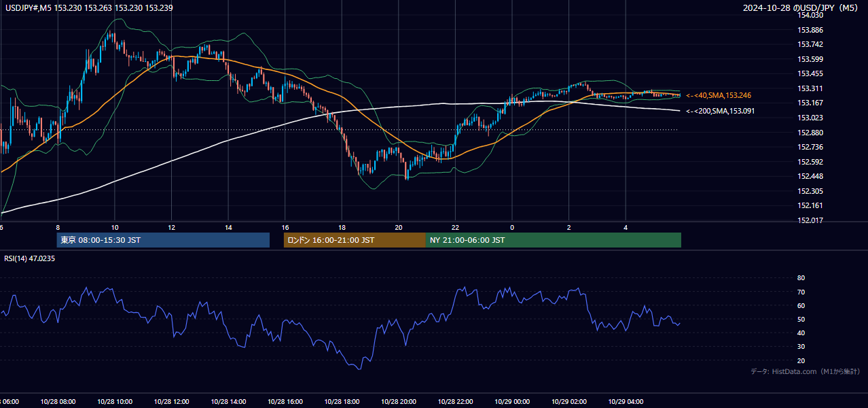Click RSI scale value 70
The height and width of the screenshot is (408, 868).
[801, 292]
